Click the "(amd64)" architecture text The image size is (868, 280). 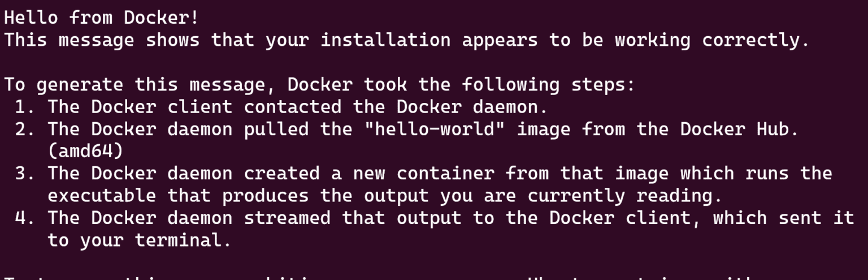click(x=85, y=151)
